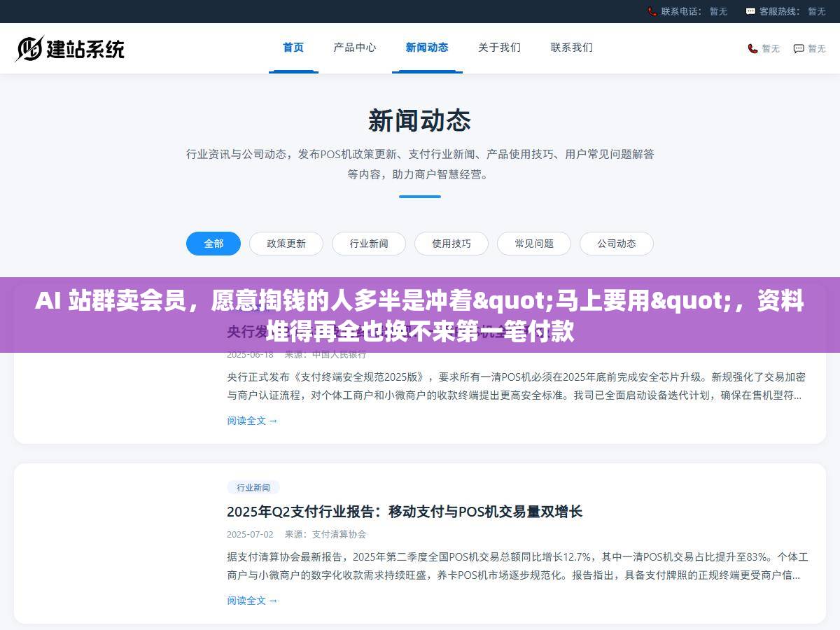Viewport: 840px width, 630px height.
Task: Click the chat icon beside 客服热线
Action: (x=750, y=11)
